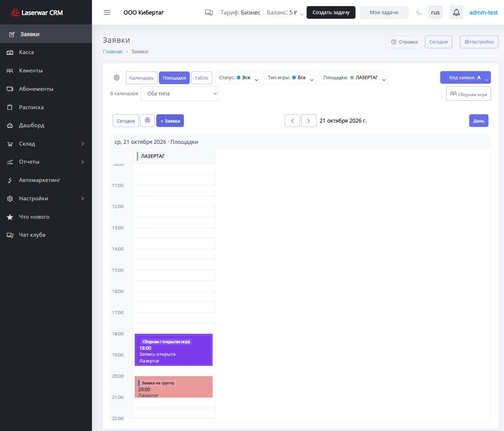Viewport: 504px width, 431px height.
Task: Open the Оба типа select box
Action: coord(180,94)
